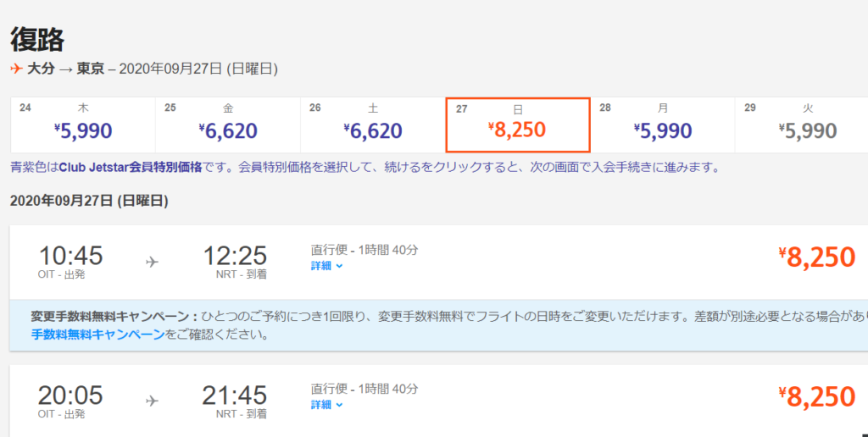The width and height of the screenshot is (868, 437).
Task: Click the 12:25 NRT arrival time
Action: [235, 255]
